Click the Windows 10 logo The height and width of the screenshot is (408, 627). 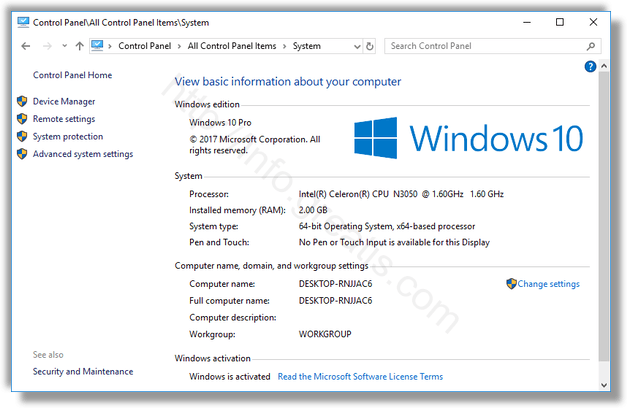(468, 138)
